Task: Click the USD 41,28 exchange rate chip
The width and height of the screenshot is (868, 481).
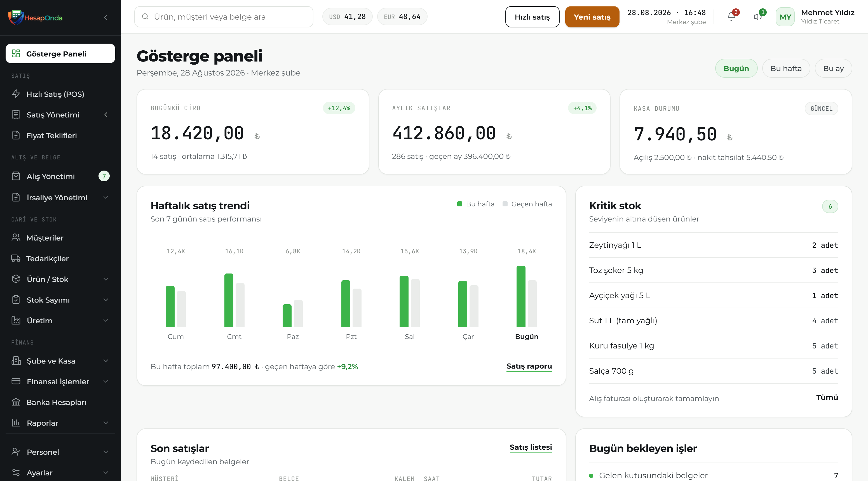Action: [x=348, y=16]
